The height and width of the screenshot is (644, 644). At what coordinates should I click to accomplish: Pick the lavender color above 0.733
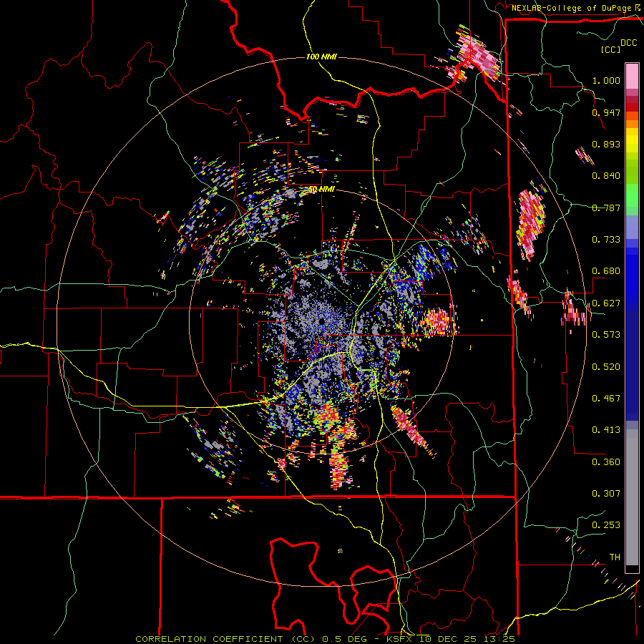pyautogui.click(x=632, y=227)
